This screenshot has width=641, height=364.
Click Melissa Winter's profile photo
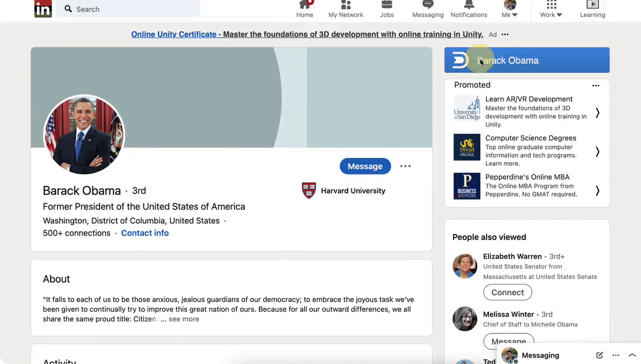[x=465, y=319]
